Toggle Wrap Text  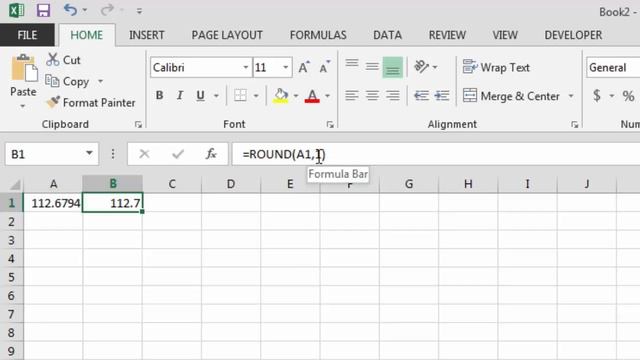point(496,67)
